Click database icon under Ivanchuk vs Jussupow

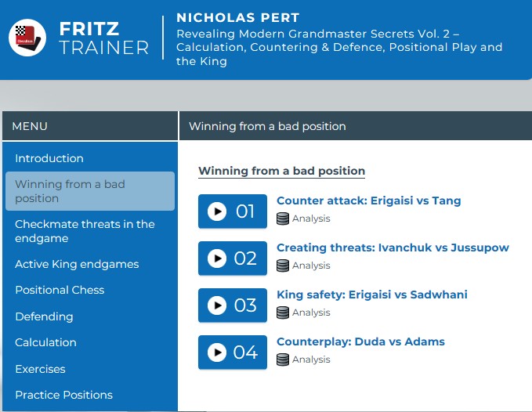[283, 266]
